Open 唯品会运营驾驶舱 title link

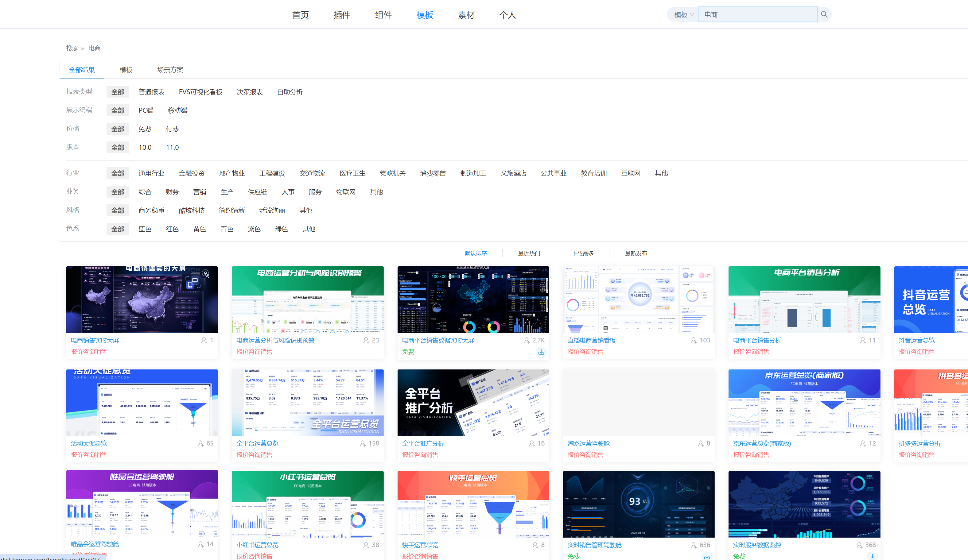click(x=95, y=544)
